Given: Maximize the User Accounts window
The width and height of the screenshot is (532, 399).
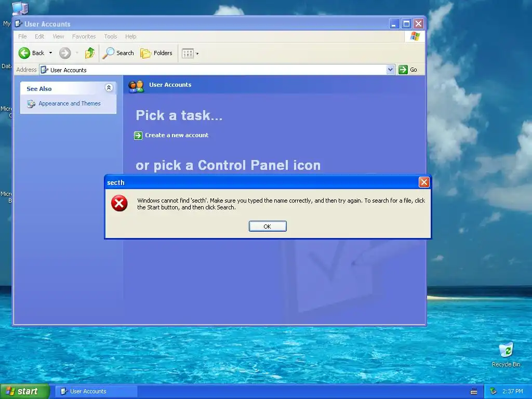Looking at the screenshot, I should pyautogui.click(x=406, y=24).
